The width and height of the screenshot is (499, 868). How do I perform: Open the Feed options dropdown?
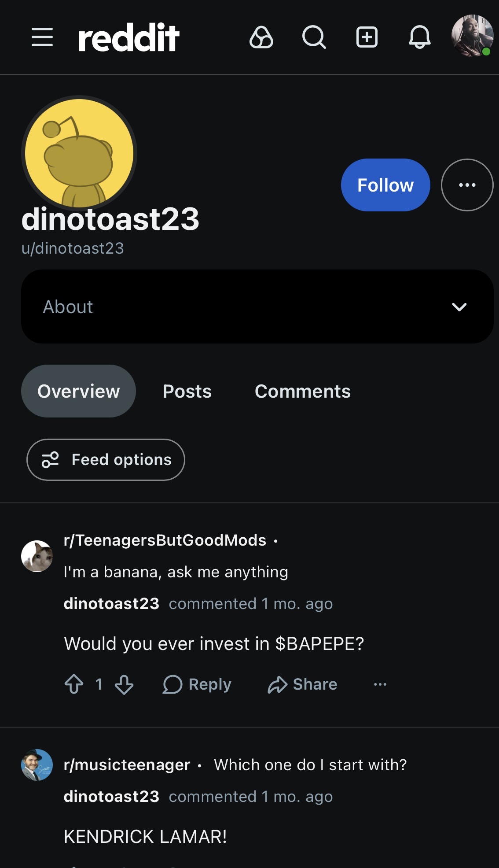click(106, 460)
